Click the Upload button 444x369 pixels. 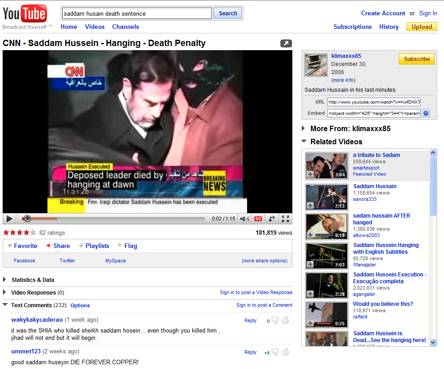tap(422, 27)
